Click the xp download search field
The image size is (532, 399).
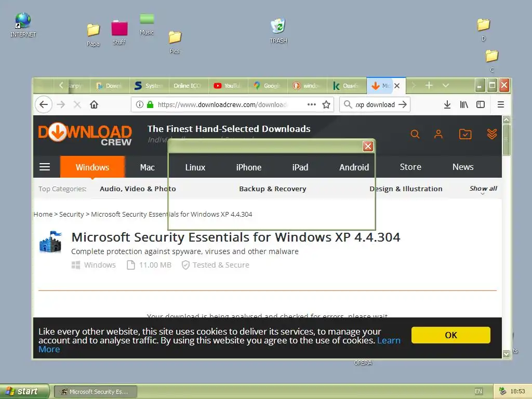click(375, 104)
